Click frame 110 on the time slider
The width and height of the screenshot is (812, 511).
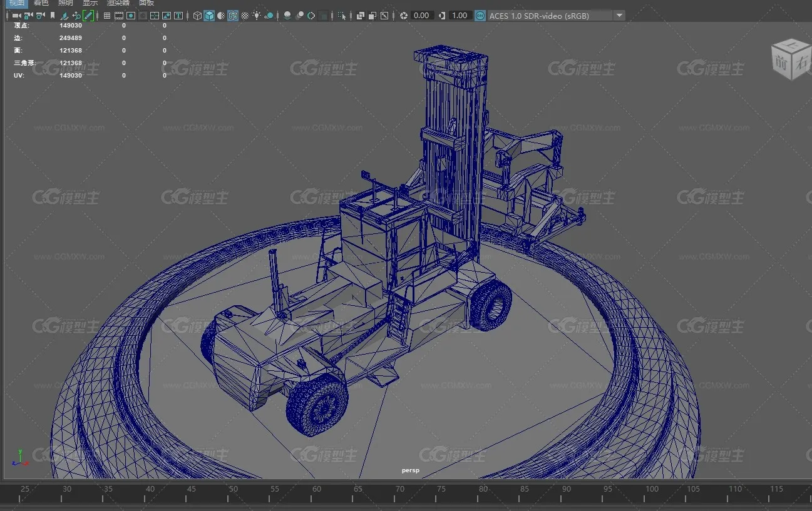(735, 489)
